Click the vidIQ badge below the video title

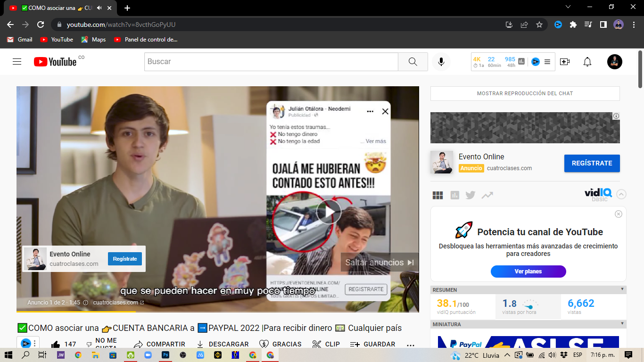[x=25, y=344]
